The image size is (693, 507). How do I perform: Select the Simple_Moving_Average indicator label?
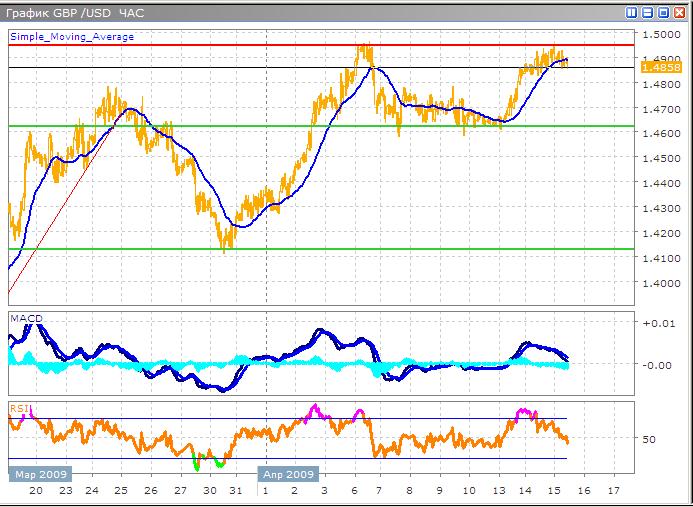(x=72, y=36)
